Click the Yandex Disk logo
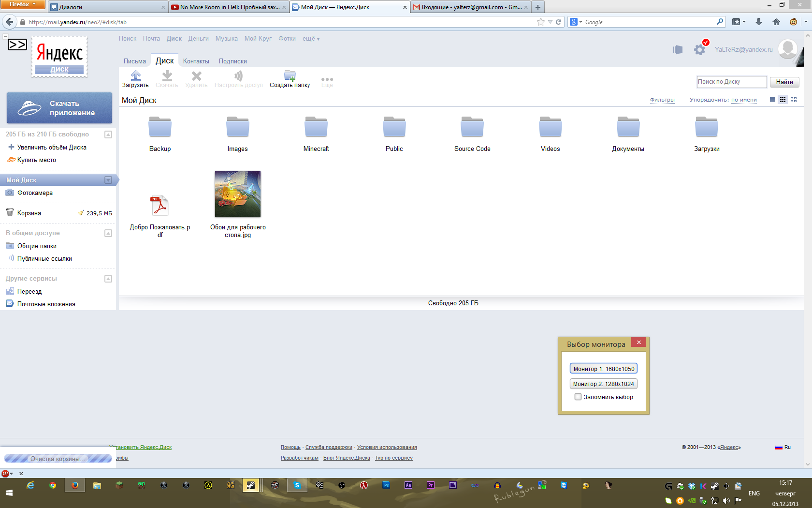The height and width of the screenshot is (508, 812). (x=59, y=57)
